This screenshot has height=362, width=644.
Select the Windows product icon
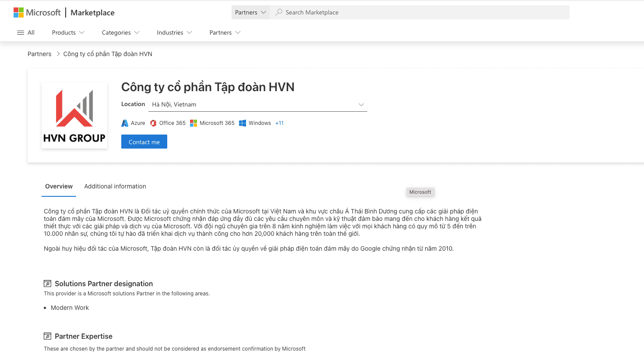[242, 123]
